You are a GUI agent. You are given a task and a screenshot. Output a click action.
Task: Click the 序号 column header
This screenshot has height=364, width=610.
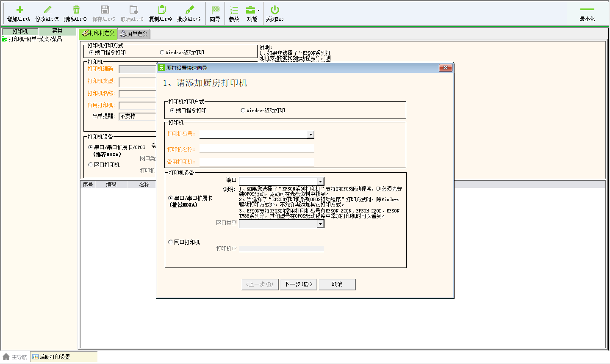coord(88,185)
